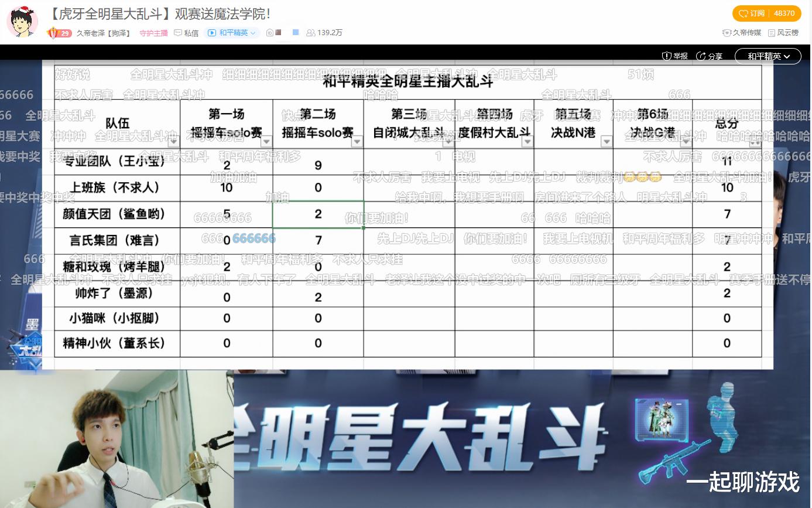Viewport: 812px width, 508px height.
Task: Open 私信 private message
Action: point(187,33)
